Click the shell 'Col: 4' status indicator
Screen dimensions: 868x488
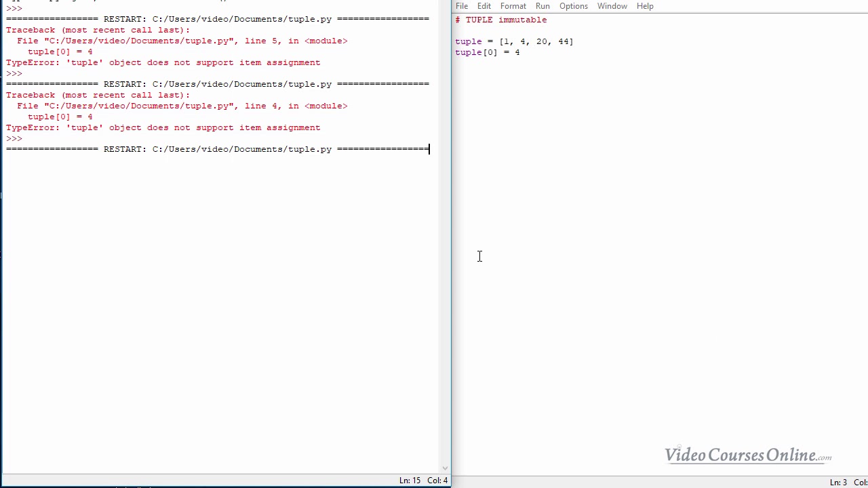[437, 481]
